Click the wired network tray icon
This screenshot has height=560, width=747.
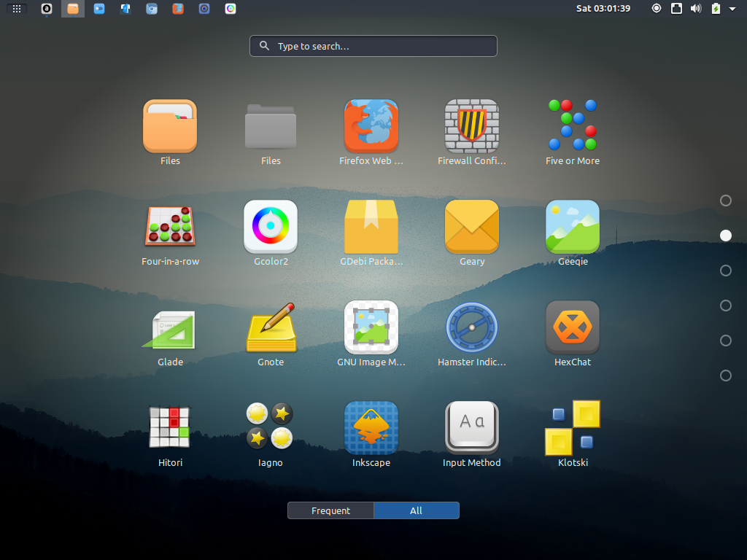tap(676, 8)
